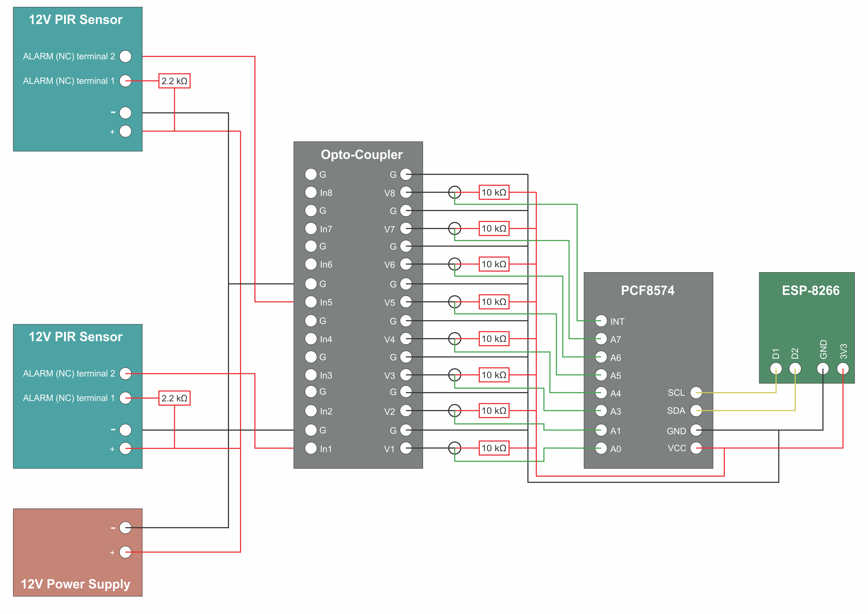The width and height of the screenshot is (868, 614).
Task: Click the V6 output pin circle
Action: tap(406, 264)
